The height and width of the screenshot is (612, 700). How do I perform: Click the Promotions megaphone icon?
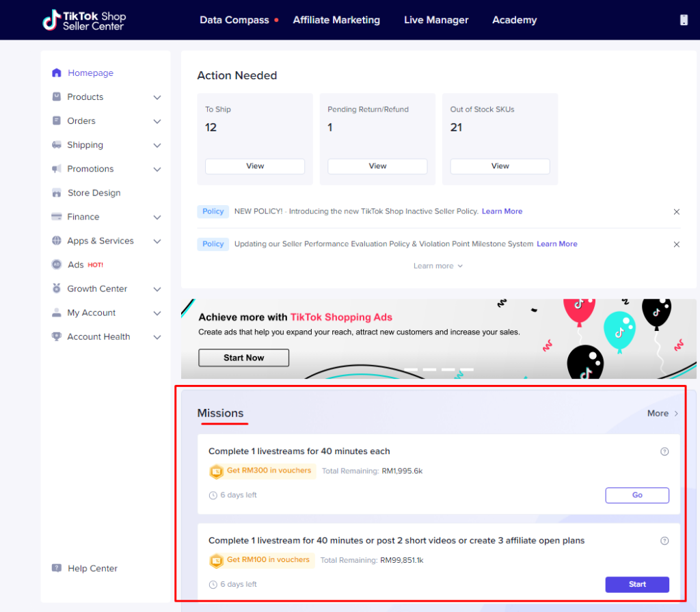tap(56, 169)
